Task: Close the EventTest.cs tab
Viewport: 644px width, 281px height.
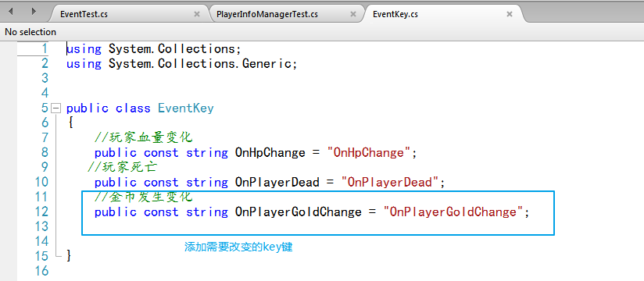Action: (197, 14)
